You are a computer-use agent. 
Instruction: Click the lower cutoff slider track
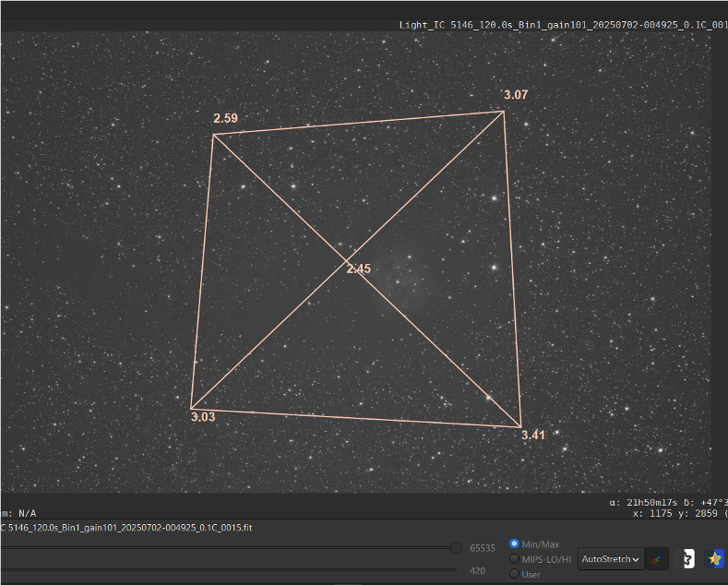(x=229, y=570)
